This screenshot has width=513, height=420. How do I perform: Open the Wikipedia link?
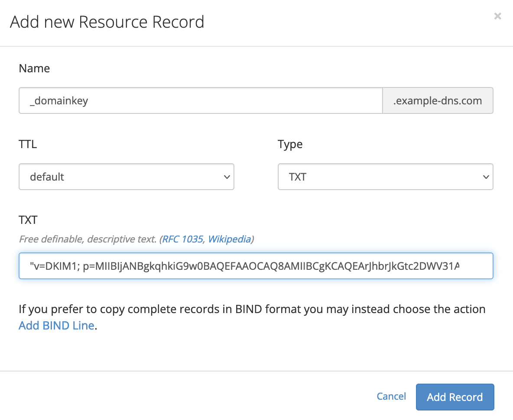(229, 239)
